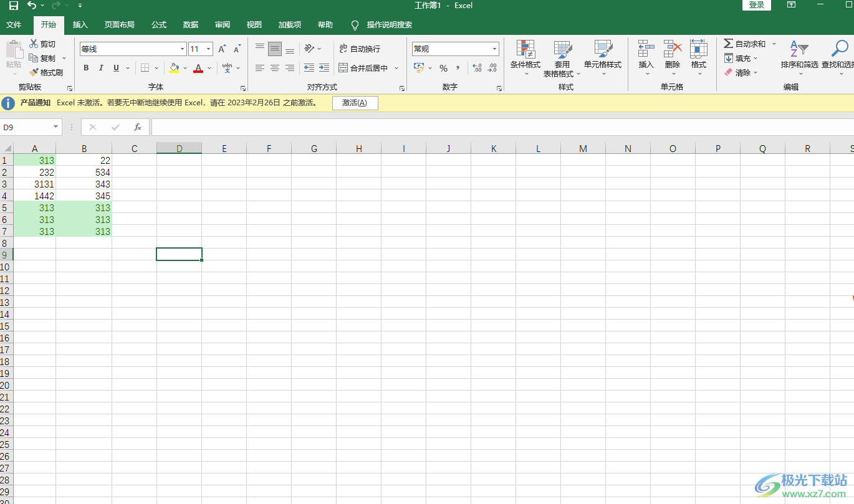Click the Activate (激活) button
Viewport: 854px width, 504px height.
point(355,103)
